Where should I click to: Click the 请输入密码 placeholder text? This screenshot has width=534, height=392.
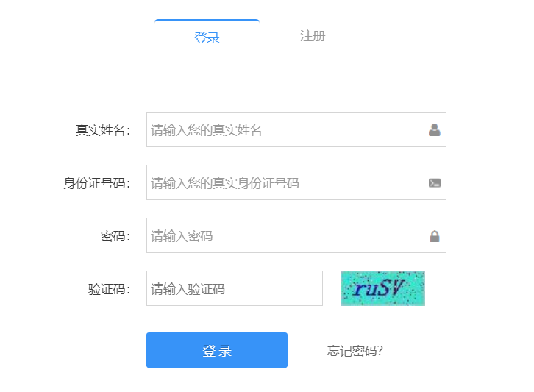coord(182,237)
